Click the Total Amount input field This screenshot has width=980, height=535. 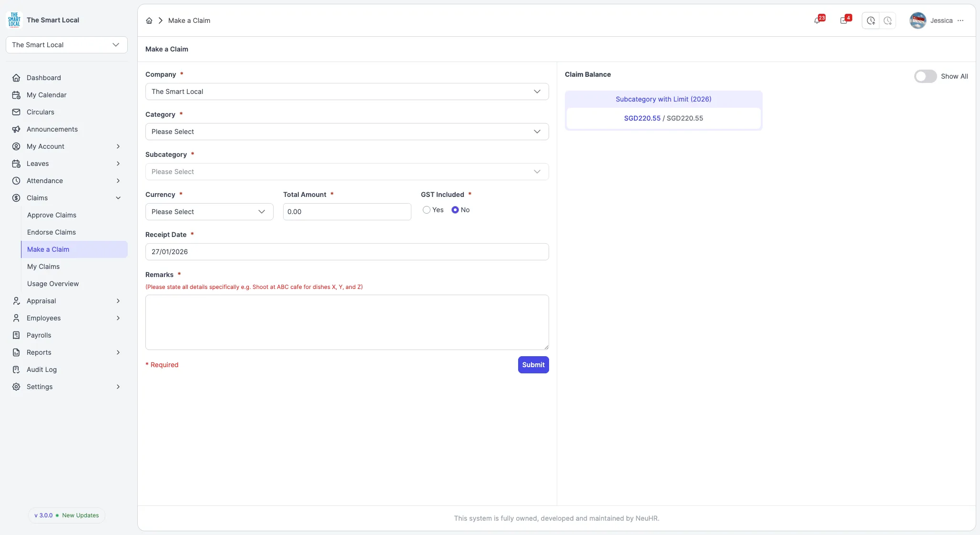(x=347, y=212)
